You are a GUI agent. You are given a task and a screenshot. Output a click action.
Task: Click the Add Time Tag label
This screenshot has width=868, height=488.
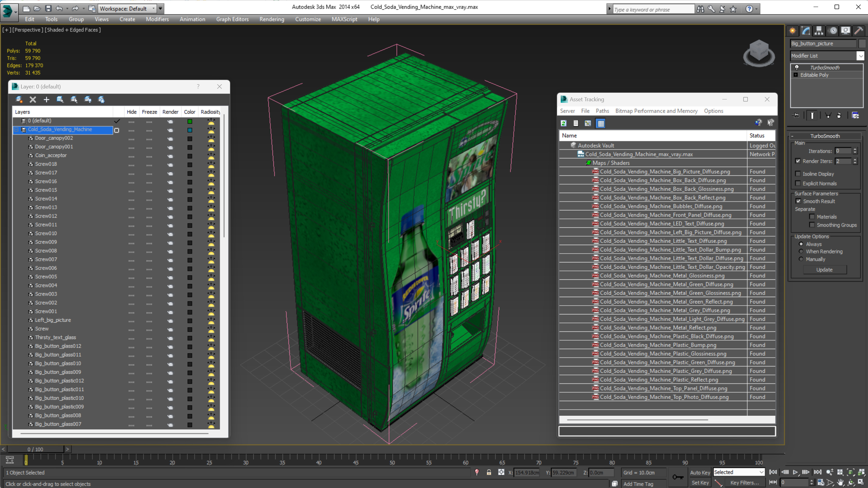point(638,484)
